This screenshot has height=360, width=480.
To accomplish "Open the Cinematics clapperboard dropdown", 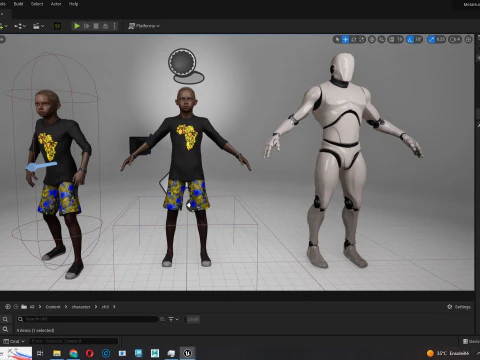I will (39, 26).
